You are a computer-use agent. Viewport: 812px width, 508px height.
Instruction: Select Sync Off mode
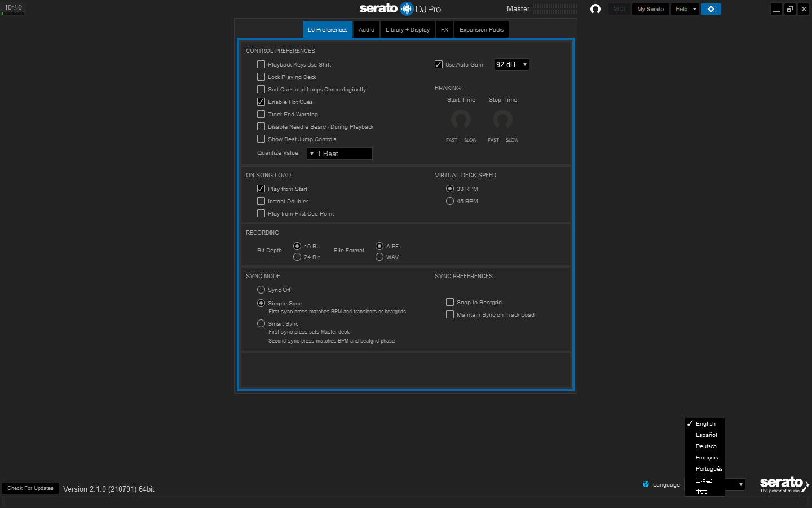pos(261,290)
